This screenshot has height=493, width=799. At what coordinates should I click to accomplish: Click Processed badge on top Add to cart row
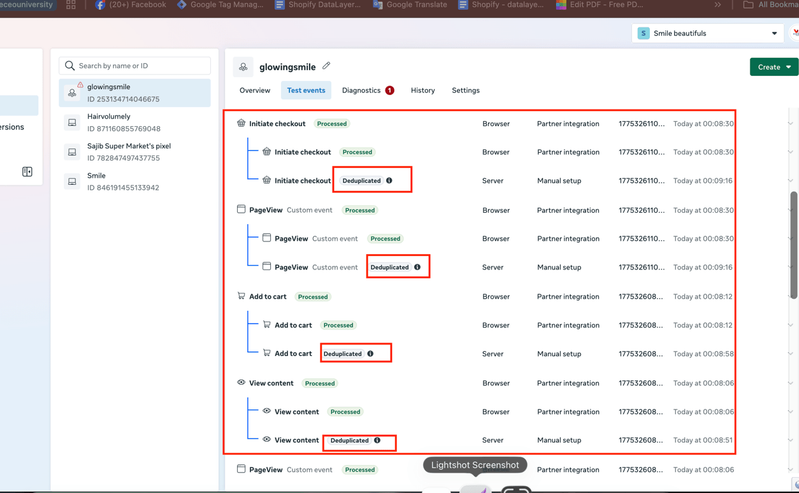[x=313, y=297]
